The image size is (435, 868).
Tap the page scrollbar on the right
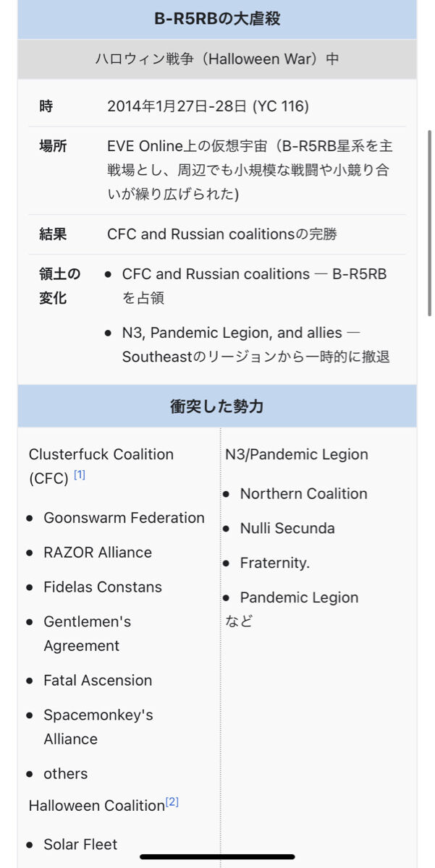(430, 223)
